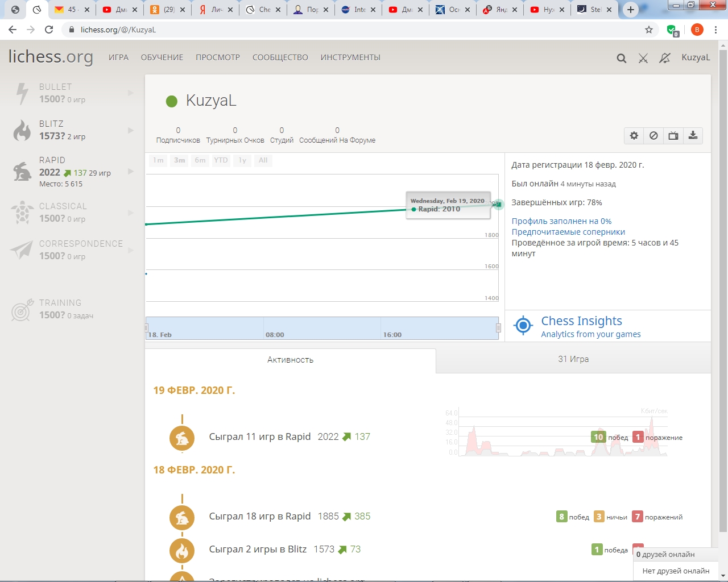Set chart range to 6m
Viewport: 728px width, 582px height.
click(200, 160)
